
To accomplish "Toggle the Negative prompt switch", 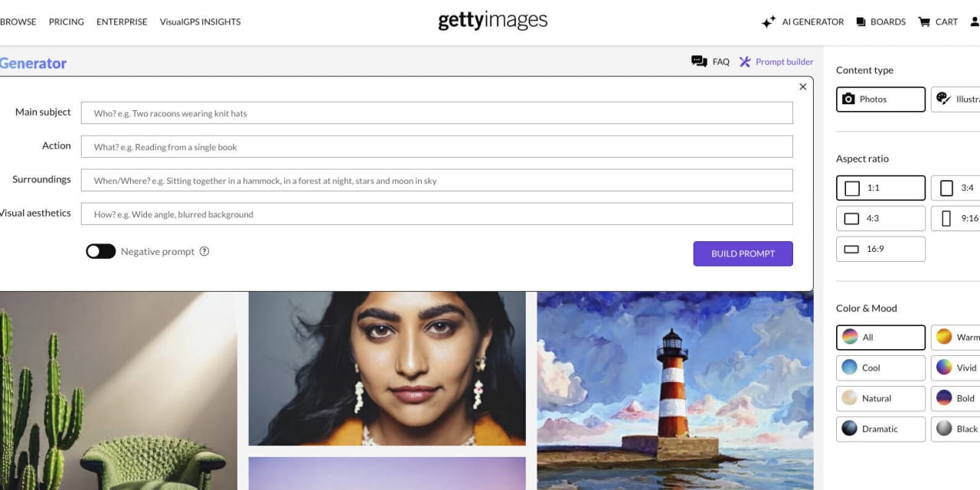I will point(100,251).
